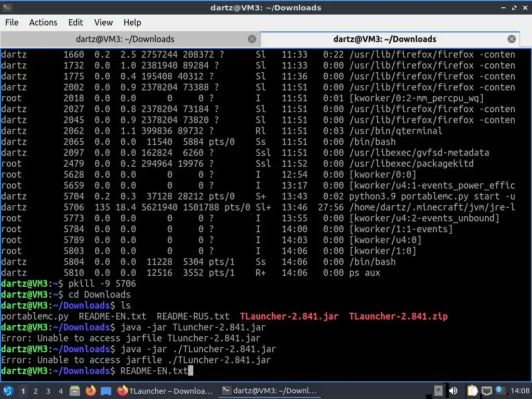This screenshot has height=399, width=532.
Task: Click the typed README-EN.txt at prompt
Action: click(x=154, y=371)
